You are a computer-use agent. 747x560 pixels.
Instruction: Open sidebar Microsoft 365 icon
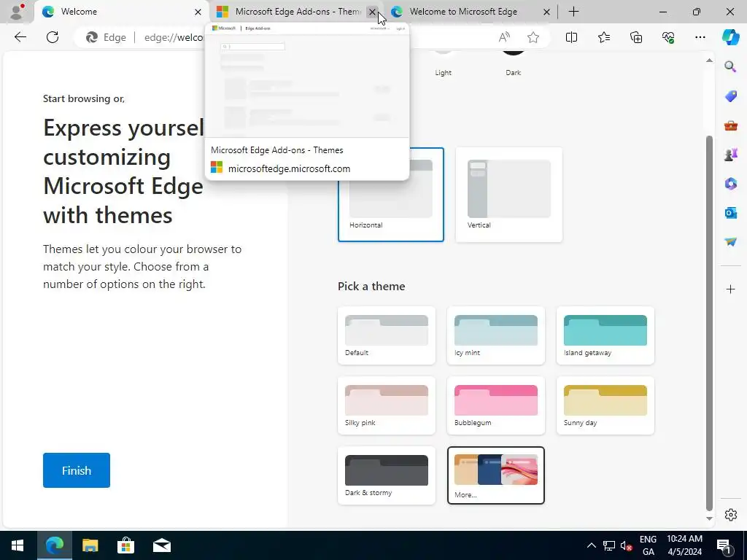coord(730,183)
